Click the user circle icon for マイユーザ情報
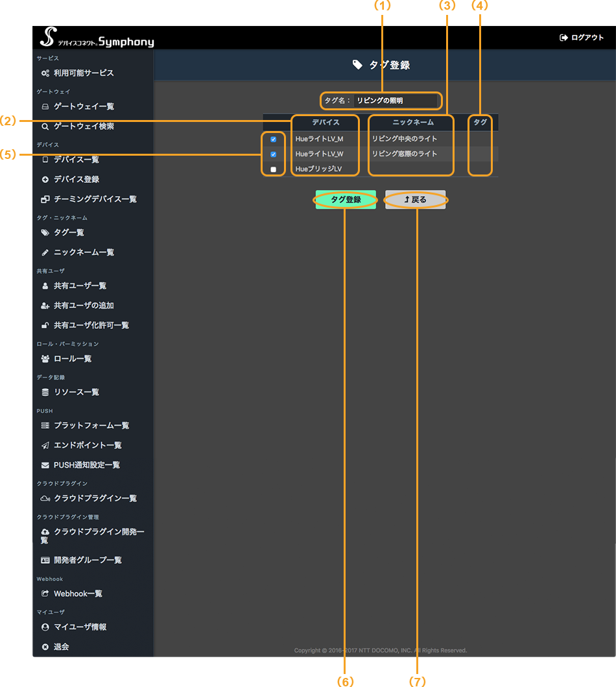The height and width of the screenshot is (687, 616). coord(45,627)
